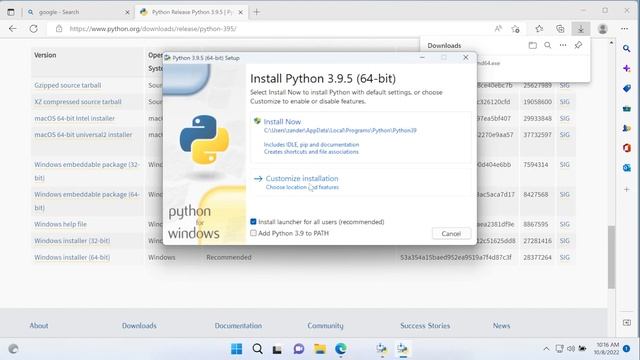Cancel the Python setup dialog
Image resolution: width=640 pixels, height=360 pixels.
coord(451,233)
